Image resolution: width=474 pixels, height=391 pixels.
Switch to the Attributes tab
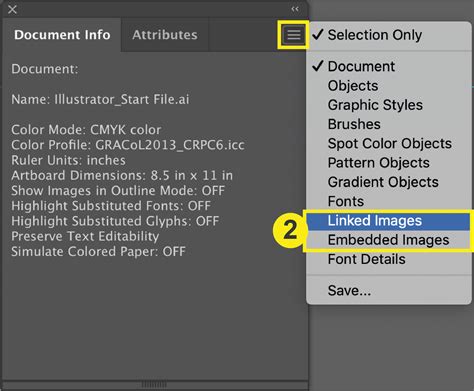165,35
